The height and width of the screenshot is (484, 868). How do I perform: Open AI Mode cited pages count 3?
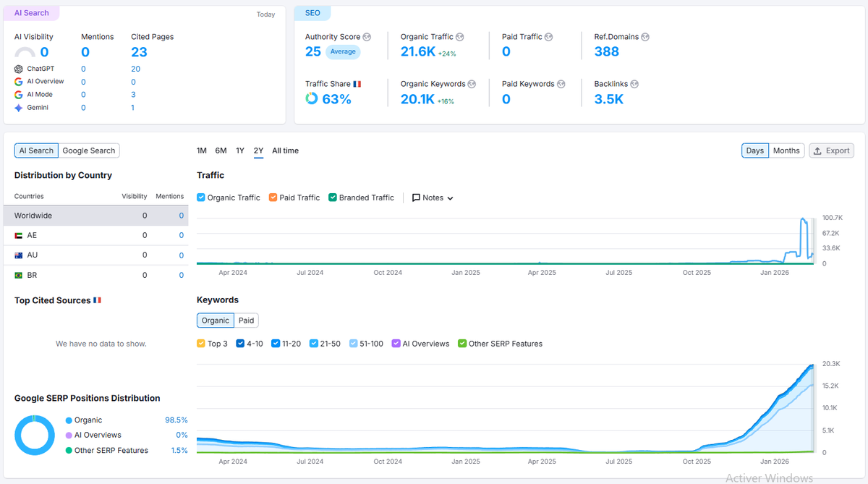[x=133, y=95]
